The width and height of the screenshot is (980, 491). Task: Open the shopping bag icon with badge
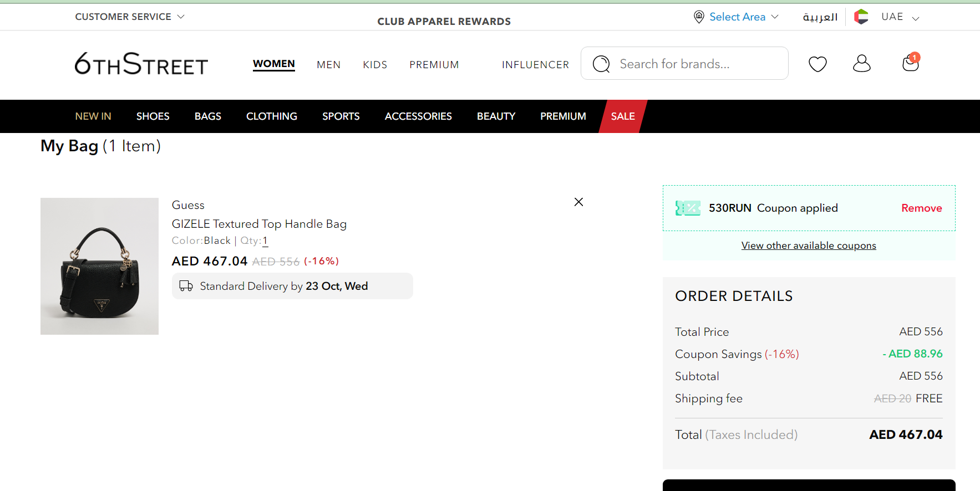tap(911, 62)
